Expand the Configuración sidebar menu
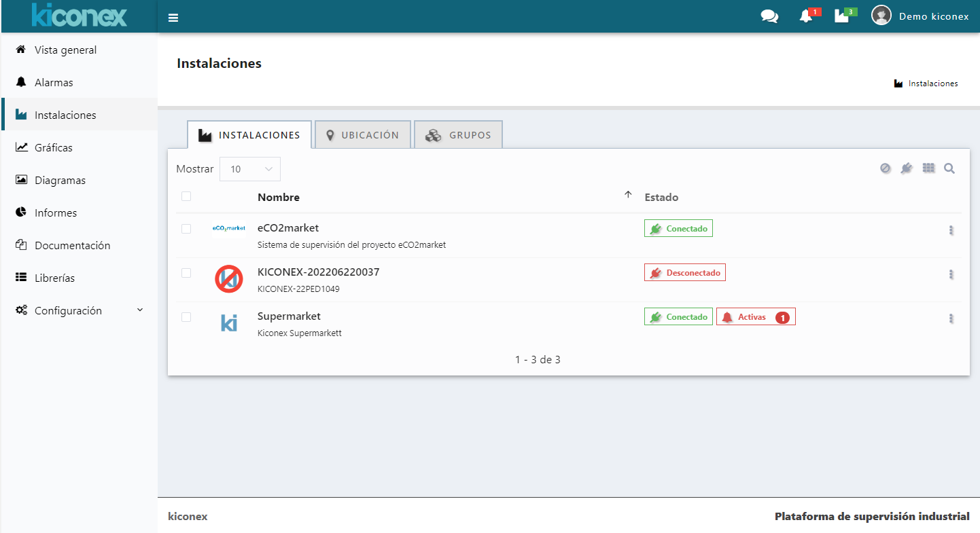Viewport: 980px width, 533px height. 80,310
